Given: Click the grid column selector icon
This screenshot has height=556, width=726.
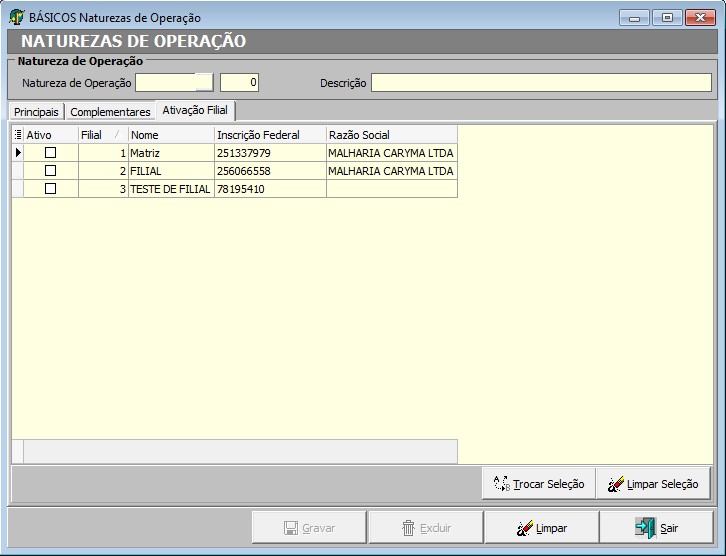Looking at the screenshot, I should 17,135.
